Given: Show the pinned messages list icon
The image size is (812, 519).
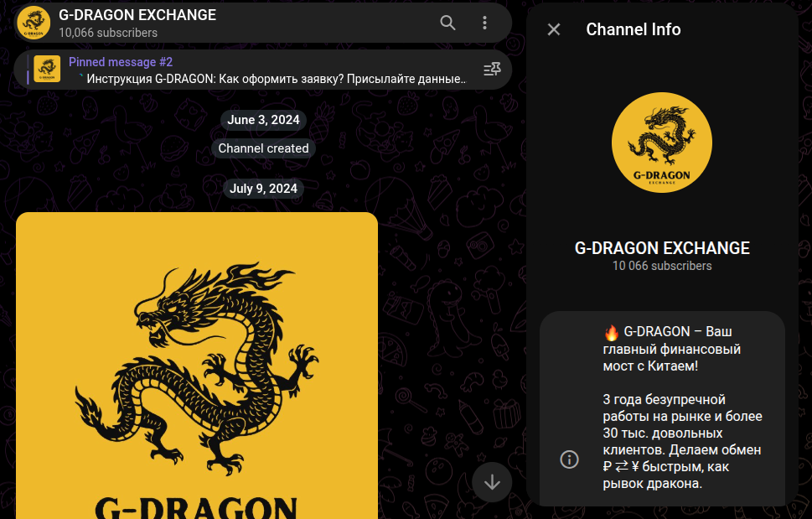Looking at the screenshot, I should pos(492,70).
